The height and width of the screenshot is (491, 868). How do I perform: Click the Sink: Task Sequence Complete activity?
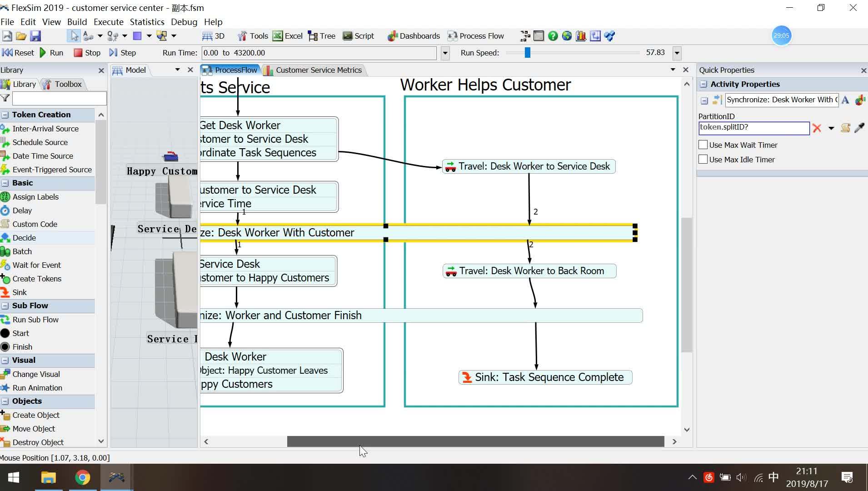click(545, 377)
